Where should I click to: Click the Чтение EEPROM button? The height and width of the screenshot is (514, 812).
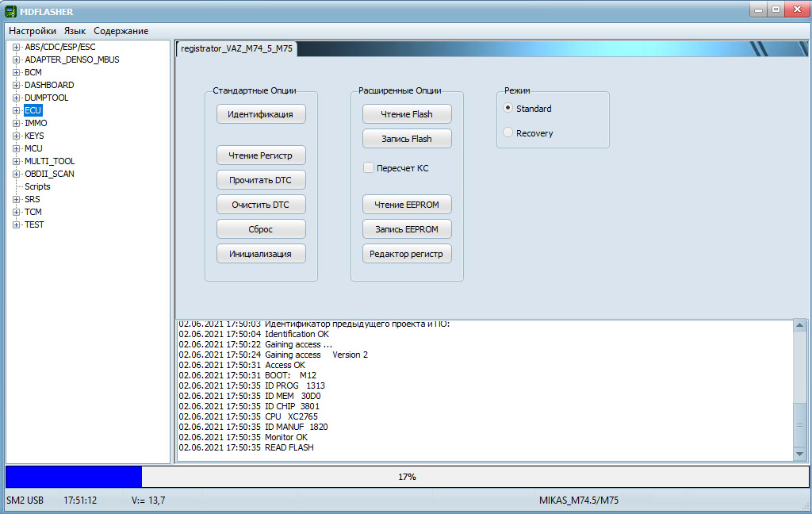[x=407, y=205]
